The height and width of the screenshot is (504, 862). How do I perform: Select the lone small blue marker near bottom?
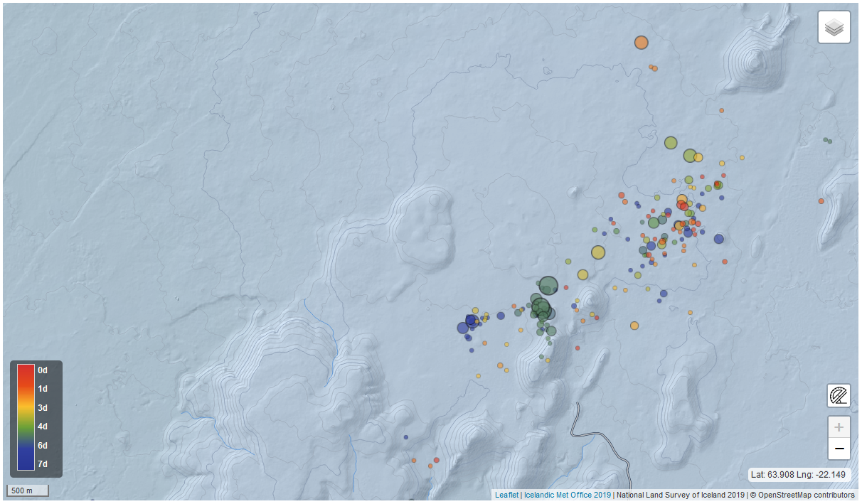point(406,437)
